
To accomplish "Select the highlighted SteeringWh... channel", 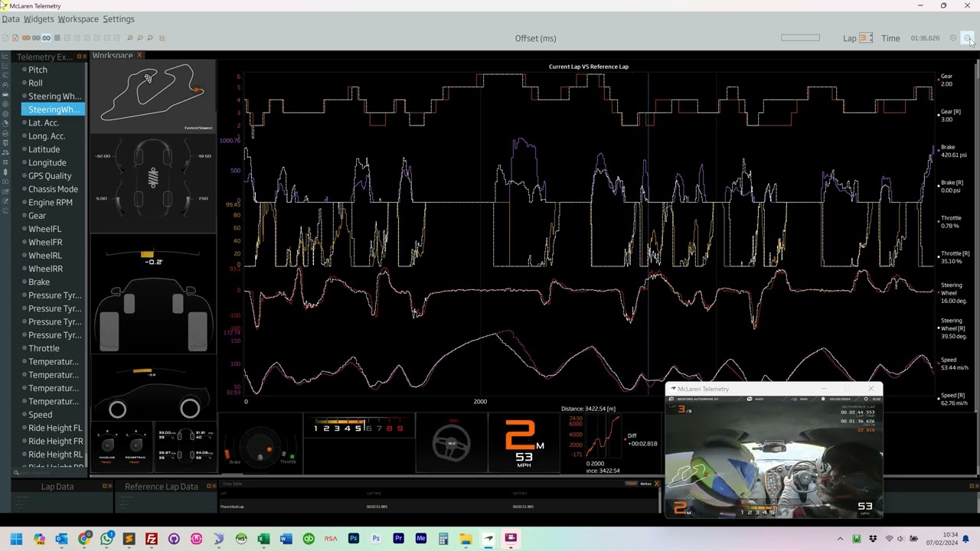I will pos(53,109).
